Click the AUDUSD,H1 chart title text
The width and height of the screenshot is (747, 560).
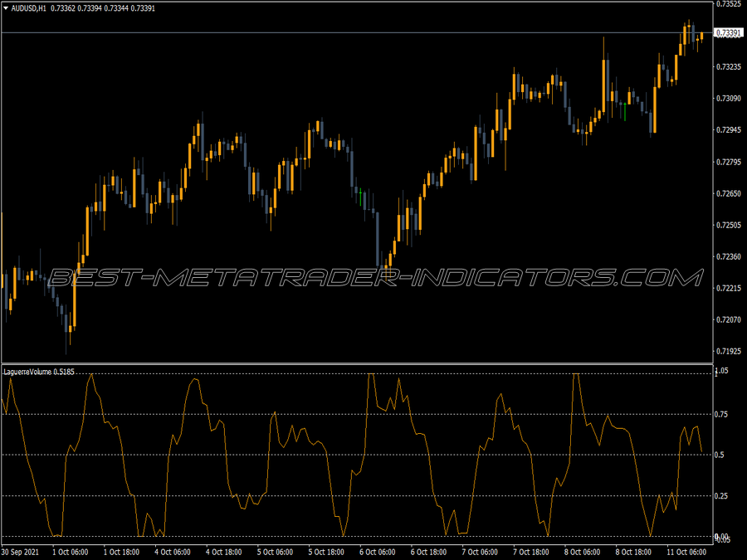click(x=28, y=8)
